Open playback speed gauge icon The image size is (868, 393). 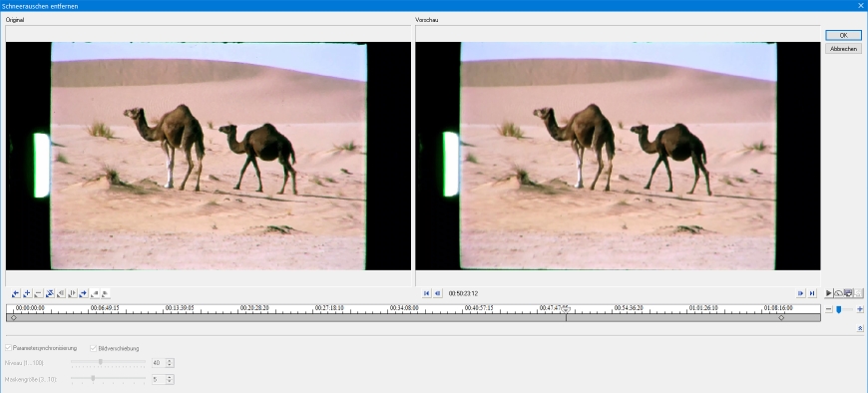coord(839,293)
